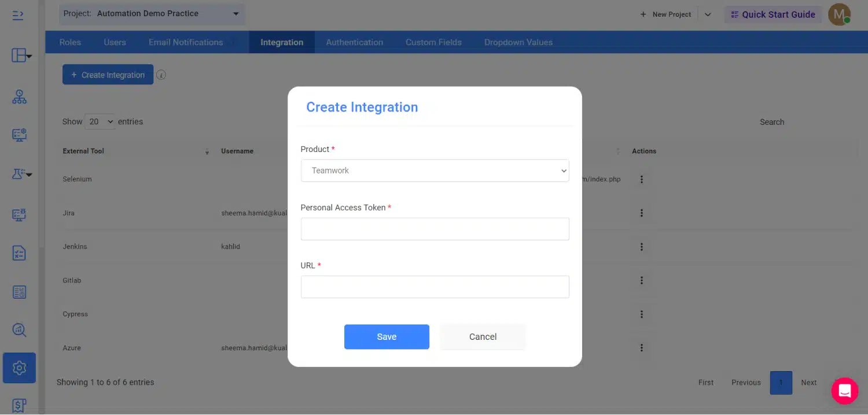Click the Save button
Viewport: 868px width, 415px height.
pyautogui.click(x=387, y=337)
